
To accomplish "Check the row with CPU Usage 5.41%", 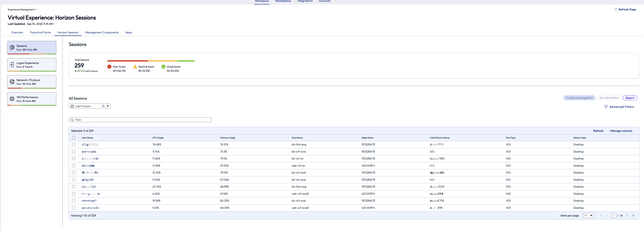I will point(73,208).
